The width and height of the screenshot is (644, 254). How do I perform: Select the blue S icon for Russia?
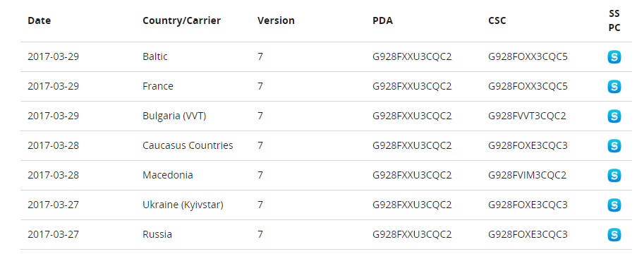(x=614, y=234)
